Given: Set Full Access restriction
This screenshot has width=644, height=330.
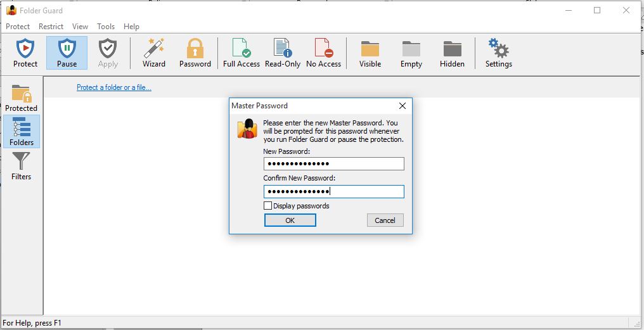Looking at the screenshot, I should pos(241,53).
